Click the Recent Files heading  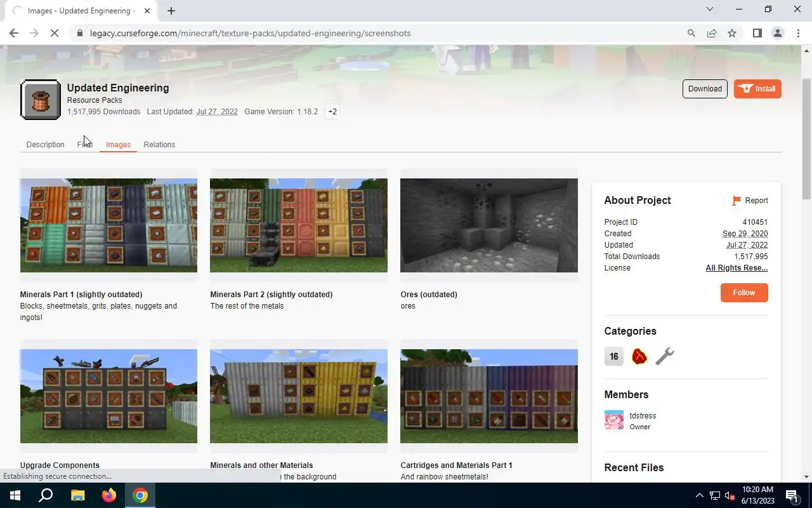coord(634,467)
